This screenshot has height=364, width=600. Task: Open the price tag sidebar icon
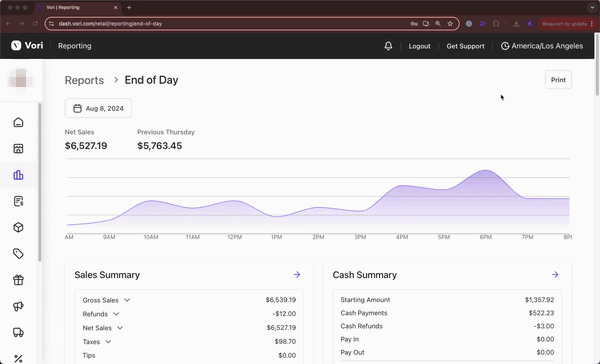coord(18,253)
